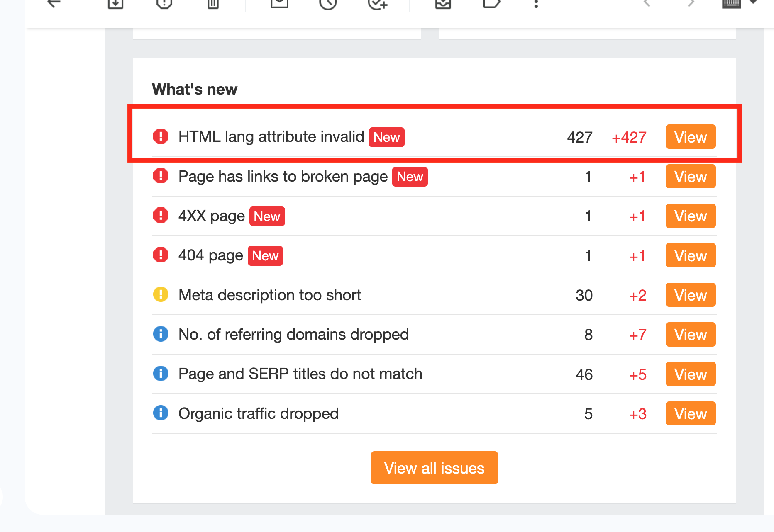The width and height of the screenshot is (774, 532).
Task: Click 'Page and SERP titles do not match'
Action: [300, 374]
